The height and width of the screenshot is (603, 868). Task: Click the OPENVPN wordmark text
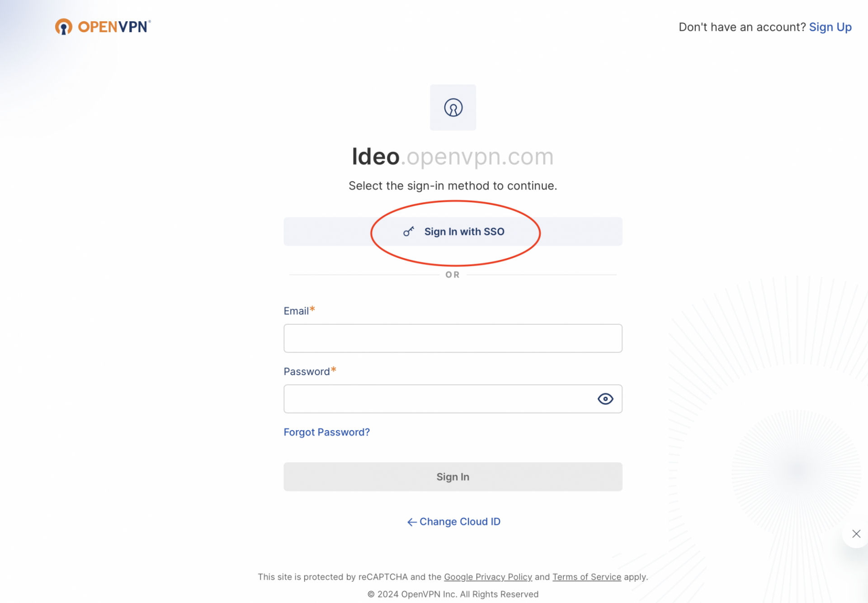point(113,27)
